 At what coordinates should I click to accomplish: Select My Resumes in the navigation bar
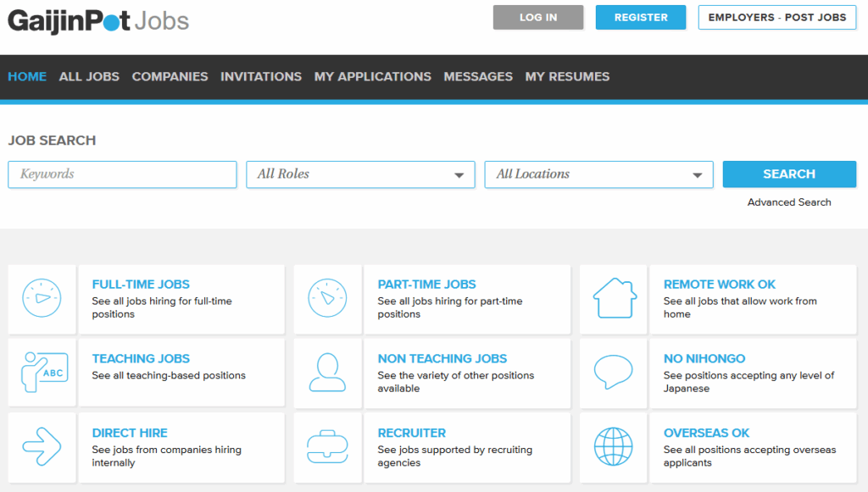coord(567,76)
